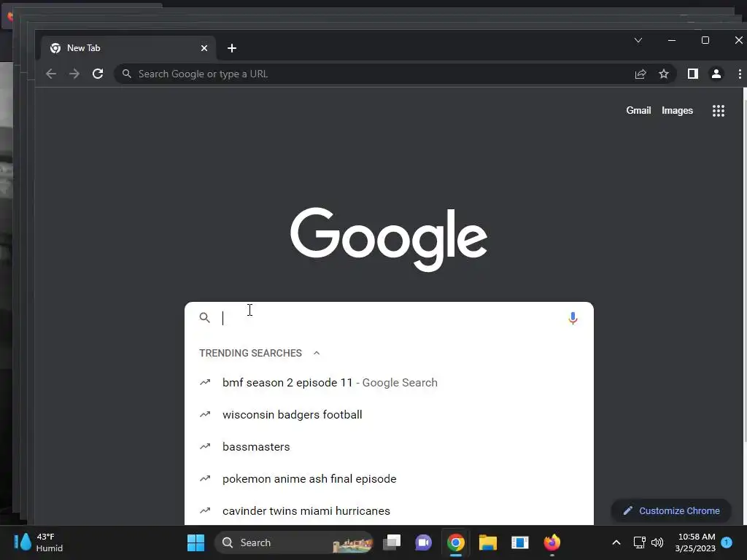Click Customize Chrome button
Viewport: 747px width, 560px height.
(x=671, y=510)
